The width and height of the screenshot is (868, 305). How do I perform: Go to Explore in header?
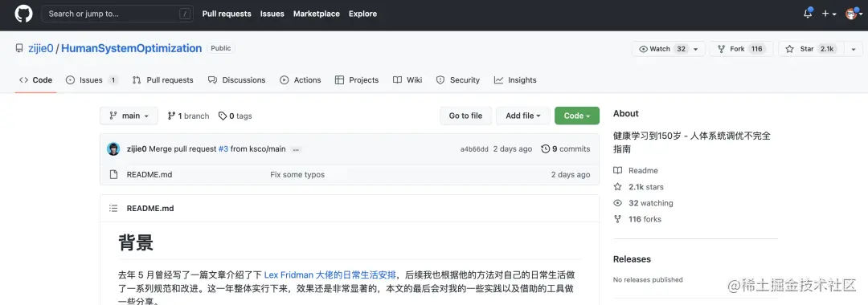tap(362, 14)
